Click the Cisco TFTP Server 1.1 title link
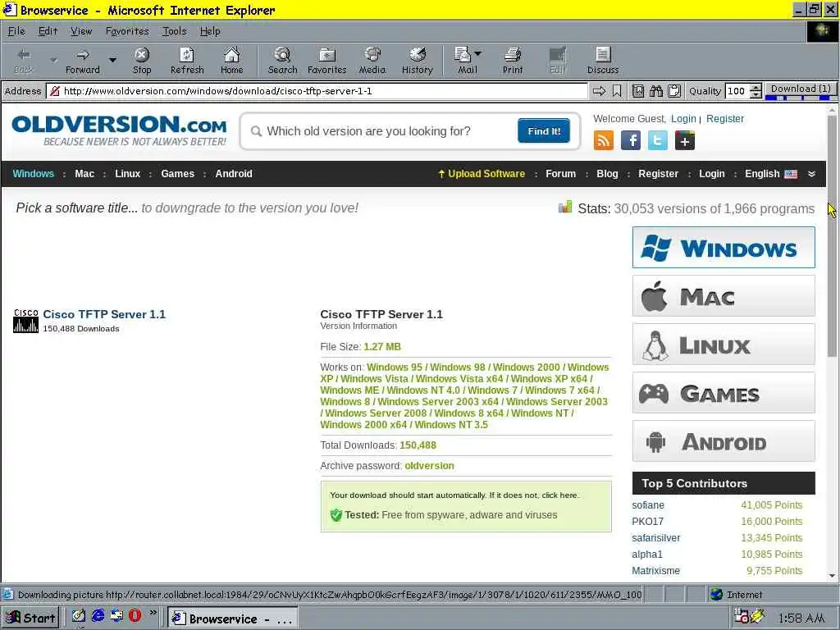Screen dimensions: 840x630 click(x=104, y=314)
